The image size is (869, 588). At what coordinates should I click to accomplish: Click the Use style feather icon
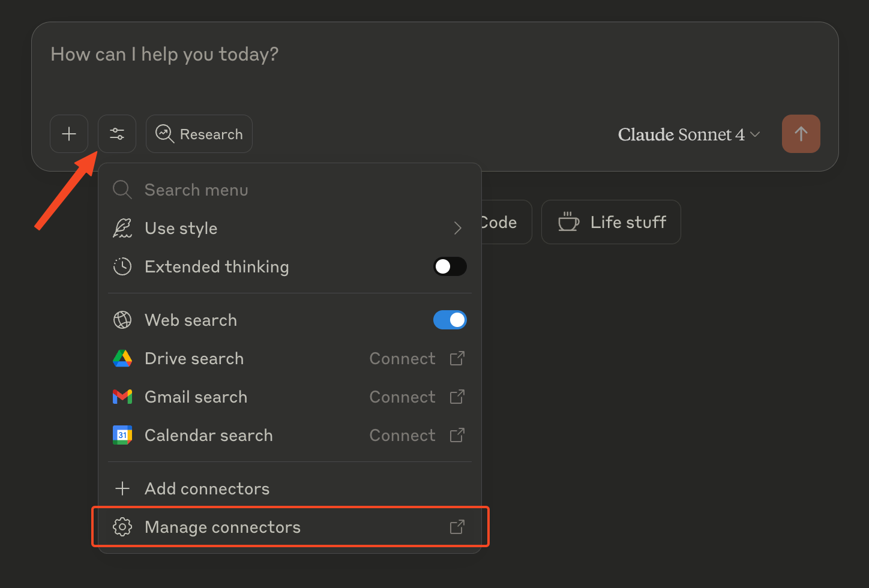[x=122, y=228]
